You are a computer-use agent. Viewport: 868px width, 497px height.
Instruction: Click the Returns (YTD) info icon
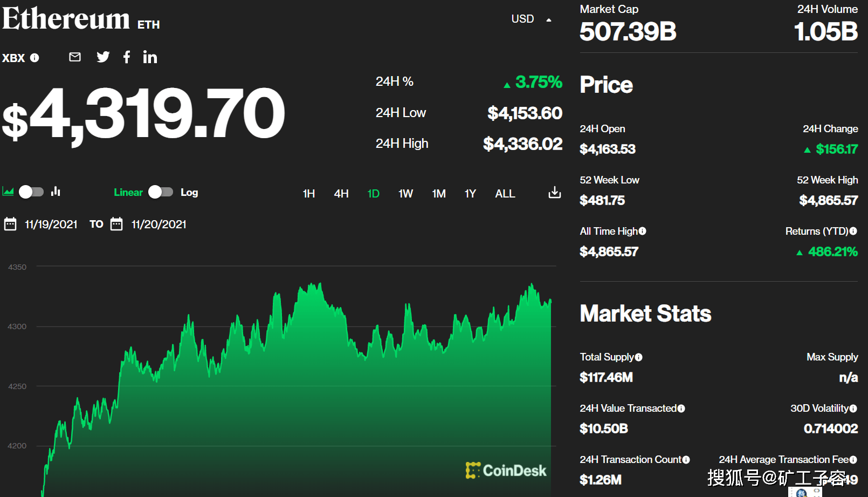click(853, 231)
